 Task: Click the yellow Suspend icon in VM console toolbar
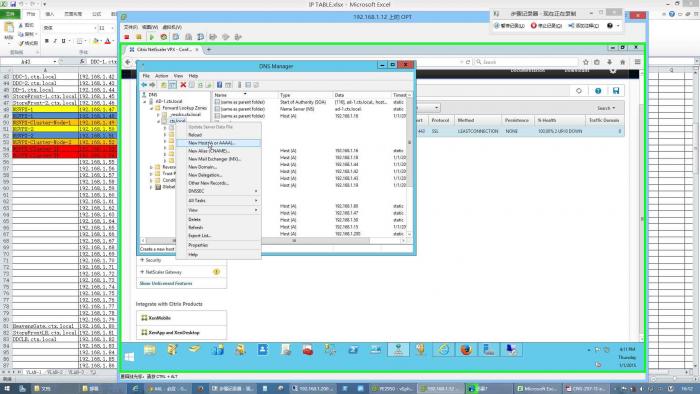(x=139, y=37)
